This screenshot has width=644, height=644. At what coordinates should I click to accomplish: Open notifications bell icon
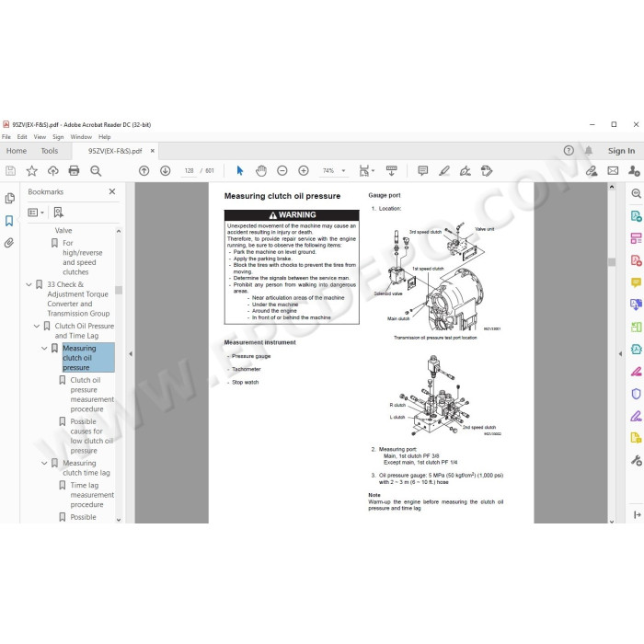tap(589, 151)
